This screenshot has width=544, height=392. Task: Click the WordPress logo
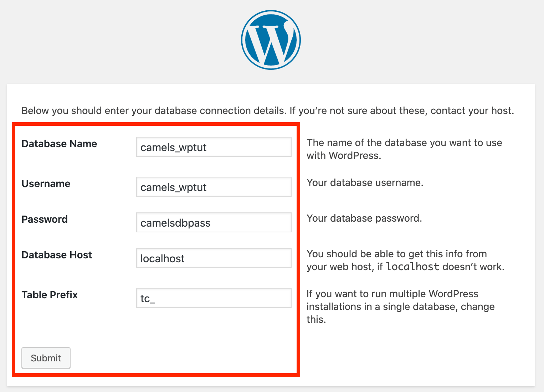(271, 40)
